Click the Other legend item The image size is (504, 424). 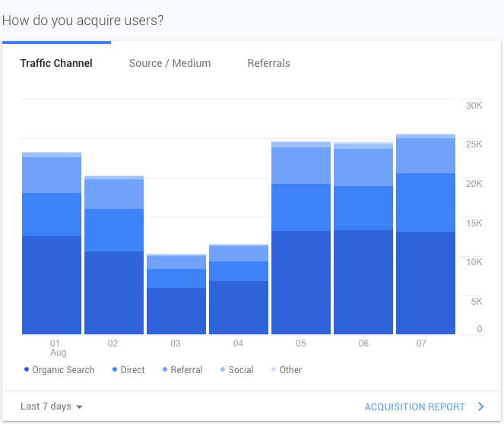286,370
